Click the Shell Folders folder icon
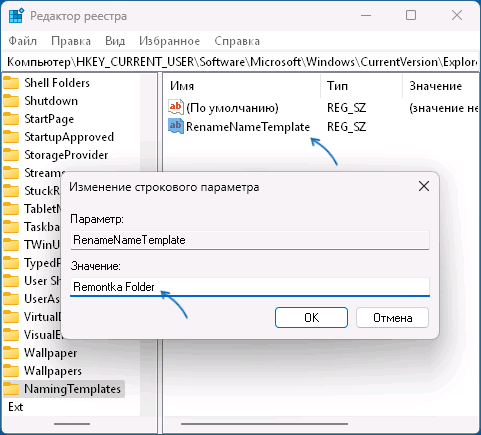The height and width of the screenshot is (435, 481). click(x=11, y=83)
